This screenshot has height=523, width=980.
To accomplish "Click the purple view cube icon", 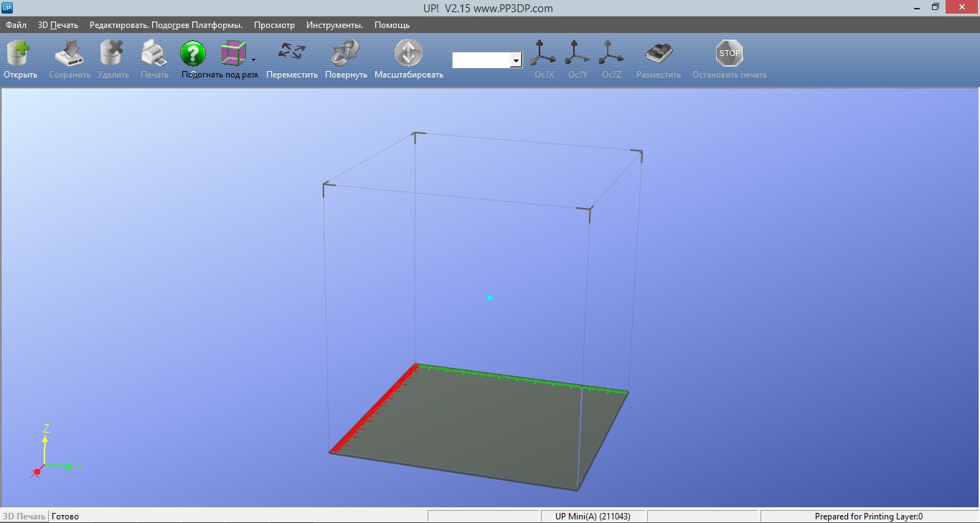I will pyautogui.click(x=232, y=54).
